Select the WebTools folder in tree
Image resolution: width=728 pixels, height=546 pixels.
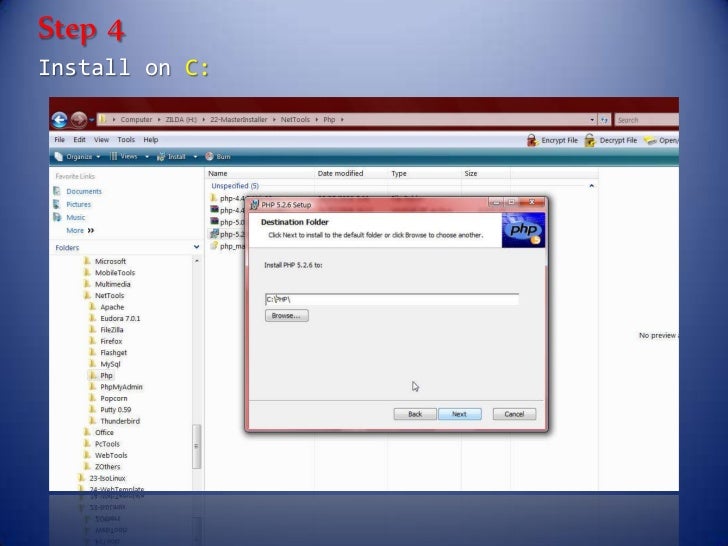(x=111, y=455)
